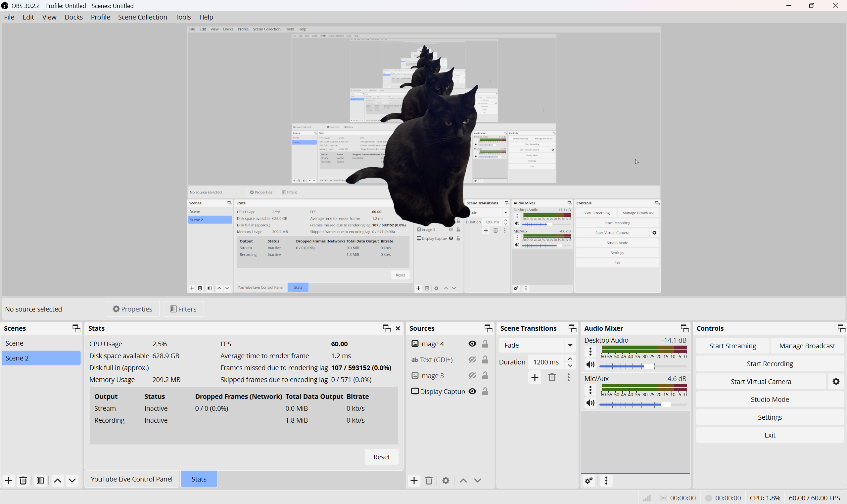Mute Mic/Aux speaker icon
This screenshot has width=847, height=504.
(590, 403)
